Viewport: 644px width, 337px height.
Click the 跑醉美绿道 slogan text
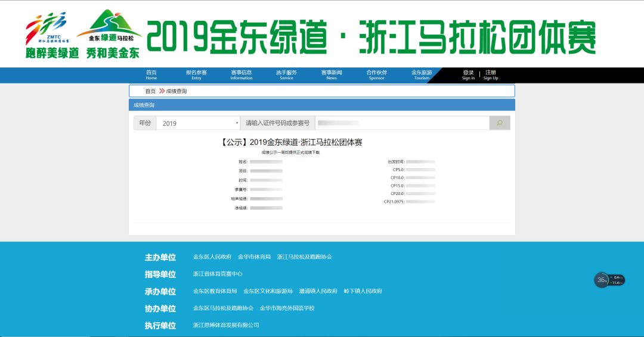[x=52, y=53]
